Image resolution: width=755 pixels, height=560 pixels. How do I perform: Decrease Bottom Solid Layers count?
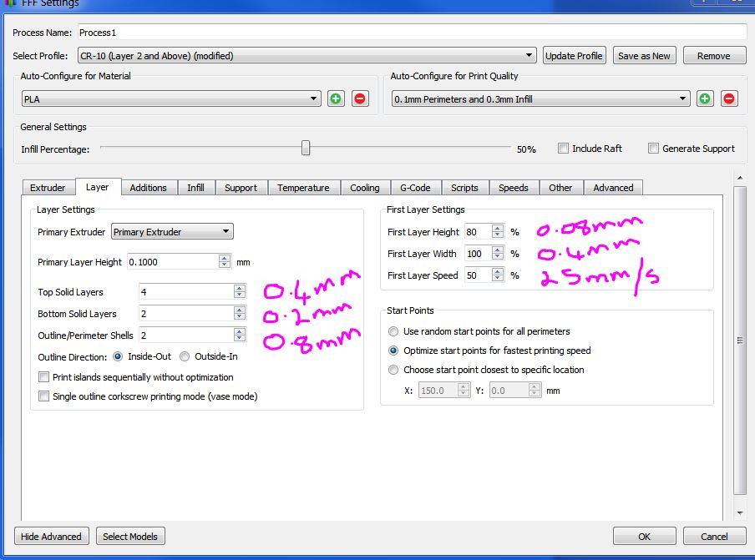pyautogui.click(x=240, y=316)
